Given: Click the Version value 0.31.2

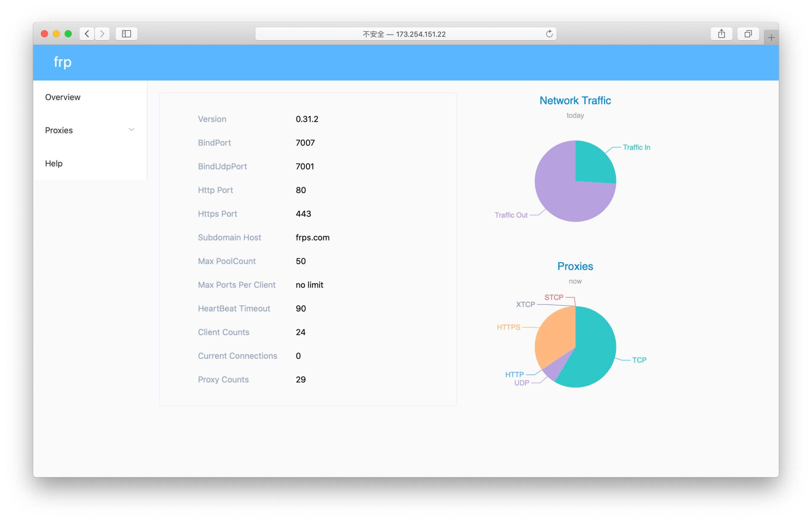Looking at the screenshot, I should click(307, 119).
